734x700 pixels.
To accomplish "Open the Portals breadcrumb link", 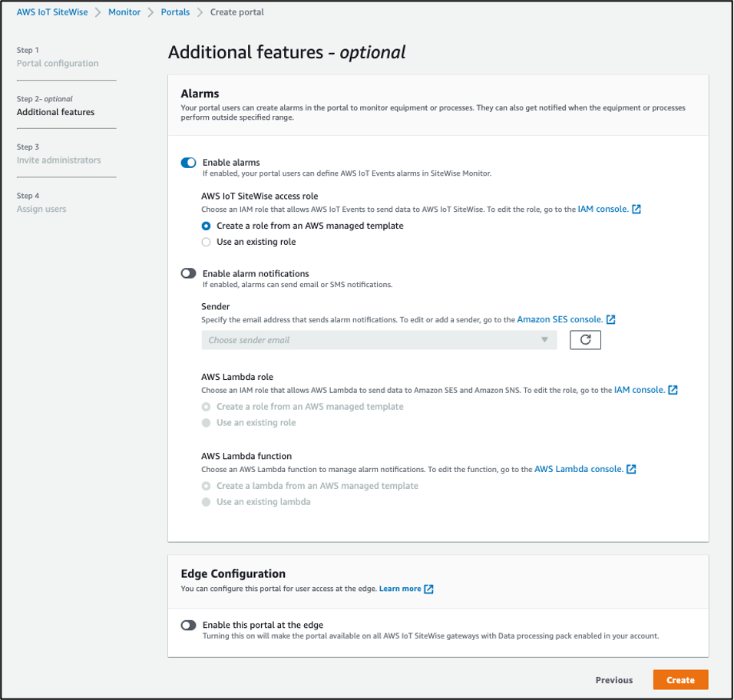I will pos(175,12).
